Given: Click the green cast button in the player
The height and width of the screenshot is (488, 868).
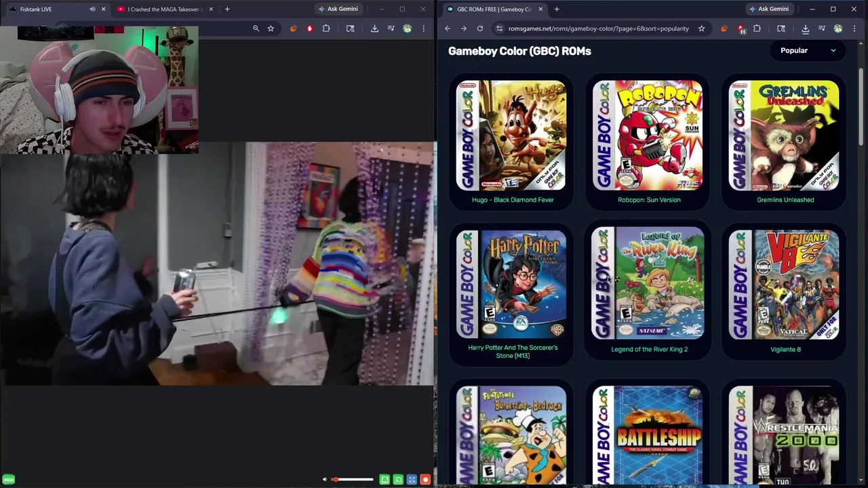Looking at the screenshot, I should pos(398,479).
